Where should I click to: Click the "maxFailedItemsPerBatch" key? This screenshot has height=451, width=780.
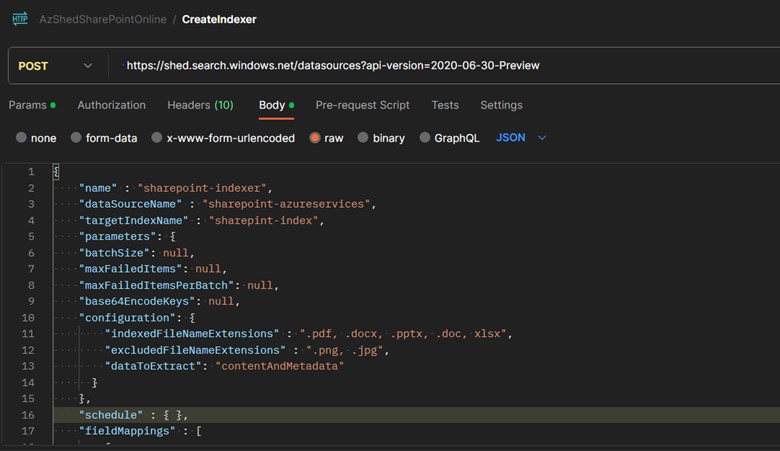[x=156, y=285]
